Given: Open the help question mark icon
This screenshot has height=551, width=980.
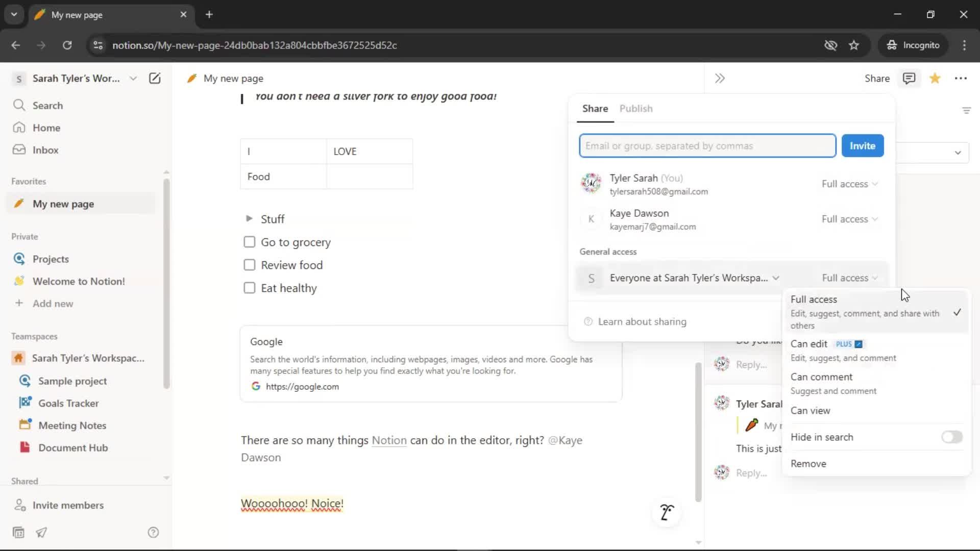Looking at the screenshot, I should click(153, 533).
